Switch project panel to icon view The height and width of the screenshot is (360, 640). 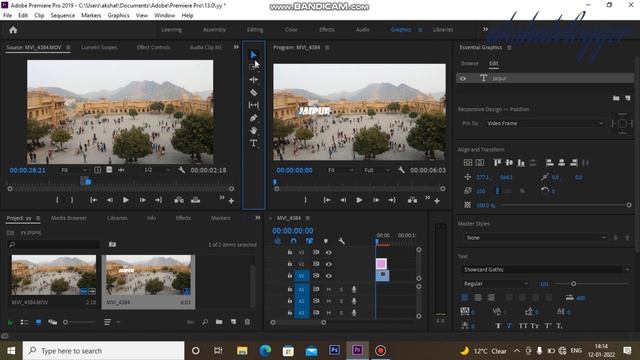(38, 322)
